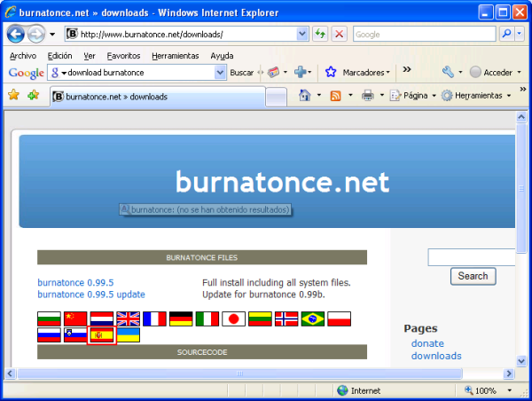Viewport: 532px width, 401px height.
Task: Expand the address bar URL dropdown
Action: [303, 35]
